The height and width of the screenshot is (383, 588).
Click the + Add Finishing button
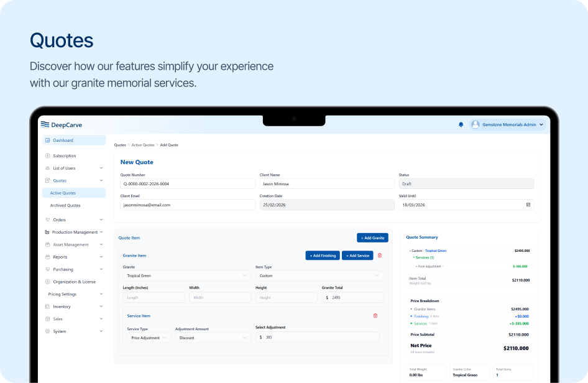322,256
